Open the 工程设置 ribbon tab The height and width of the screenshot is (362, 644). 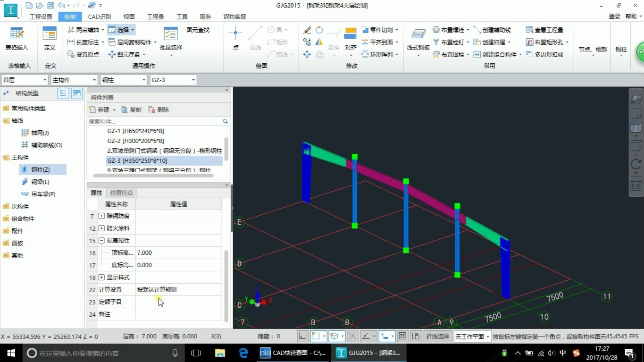pos(41,17)
